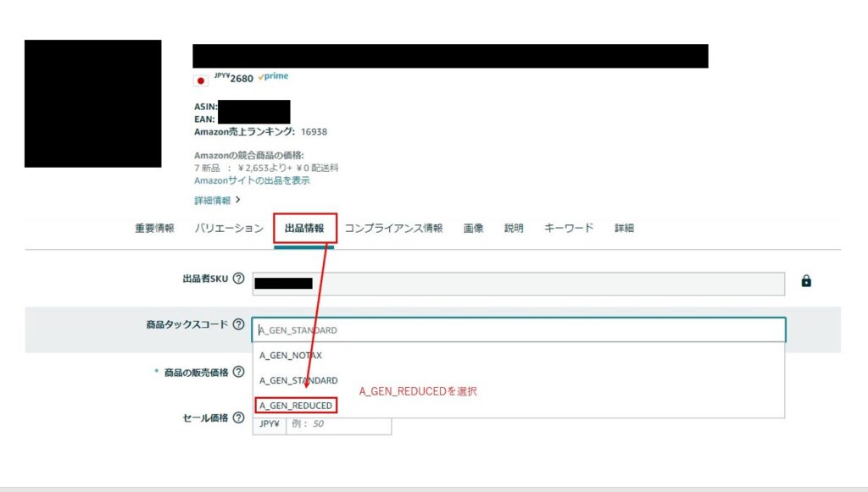Go to the コンプライアンス情報 tab
The width and height of the screenshot is (868, 492).
(393, 229)
